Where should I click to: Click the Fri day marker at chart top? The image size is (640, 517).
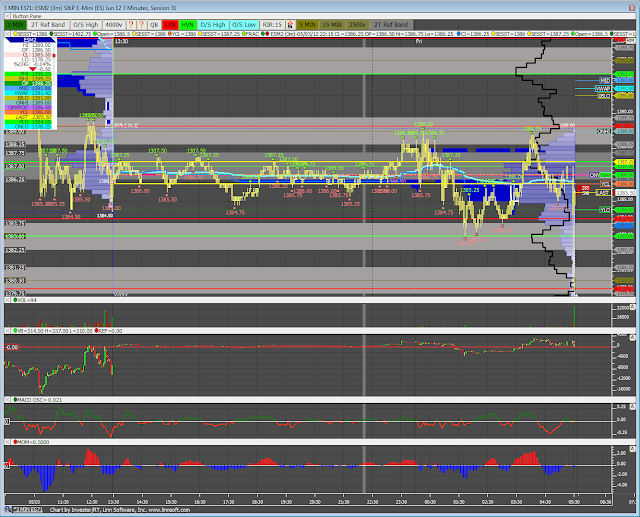[419, 41]
